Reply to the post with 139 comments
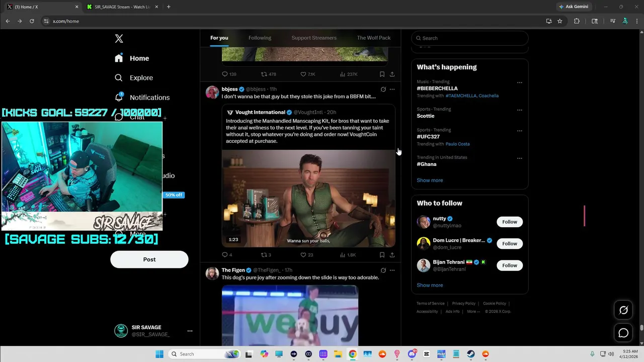Image resolution: width=644 pixels, height=362 pixels. click(229, 74)
